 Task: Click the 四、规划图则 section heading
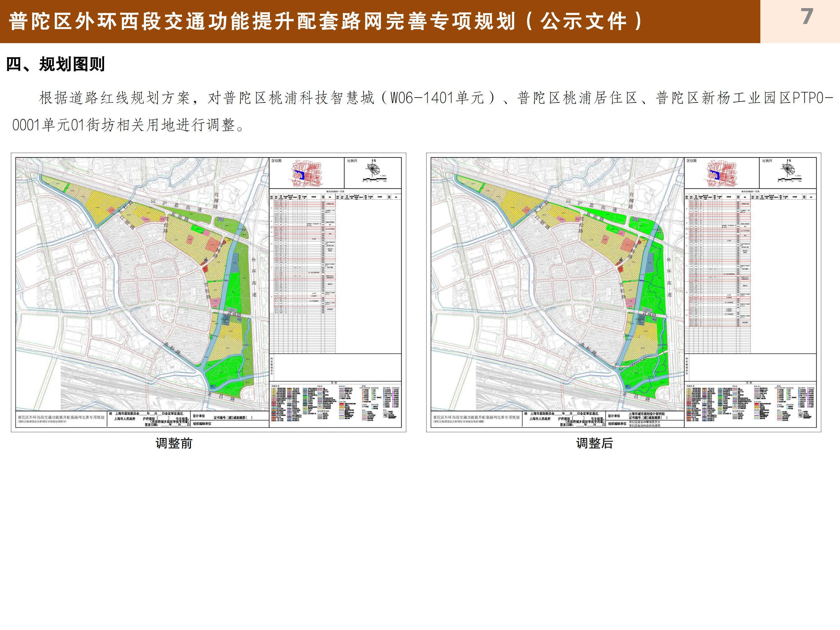click(x=55, y=64)
